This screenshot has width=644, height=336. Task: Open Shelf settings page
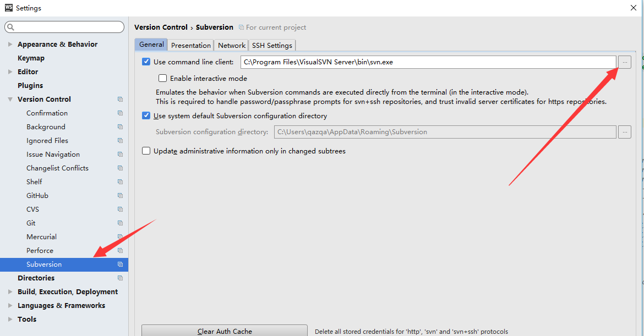[34, 181]
